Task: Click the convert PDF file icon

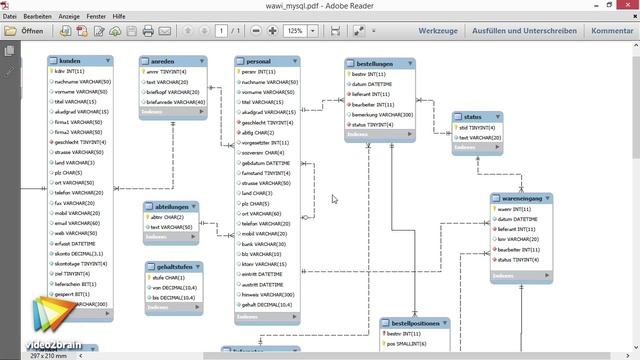Action: click(x=82, y=31)
